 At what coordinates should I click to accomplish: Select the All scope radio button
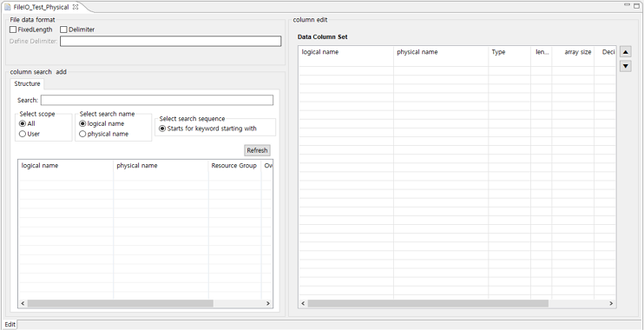click(x=23, y=123)
